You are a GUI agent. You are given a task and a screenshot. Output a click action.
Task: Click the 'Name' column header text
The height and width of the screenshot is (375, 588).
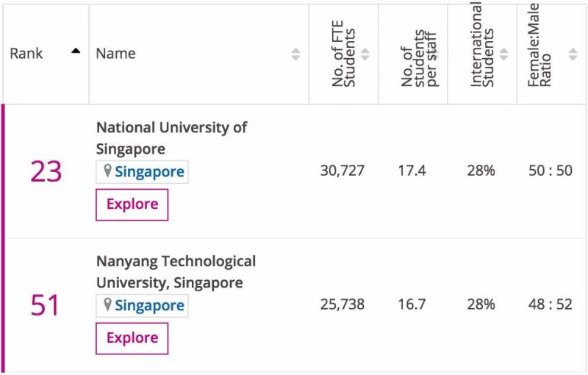point(115,54)
